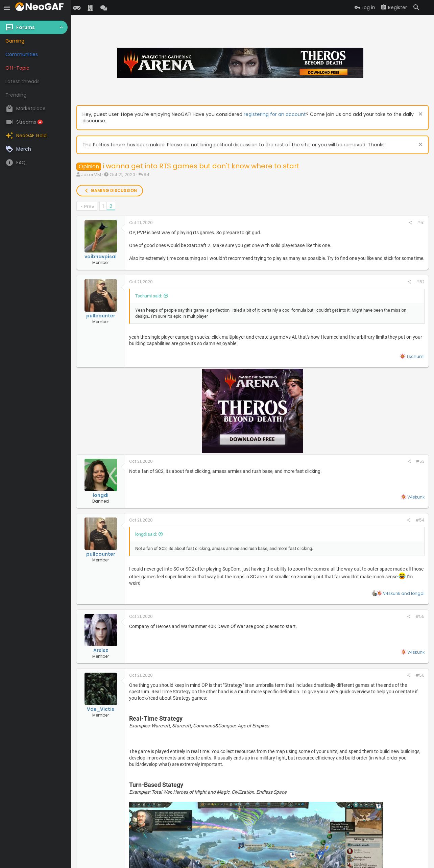The image size is (434, 868).
Task: Click V4skunk reaction in post #55
Action: click(416, 652)
